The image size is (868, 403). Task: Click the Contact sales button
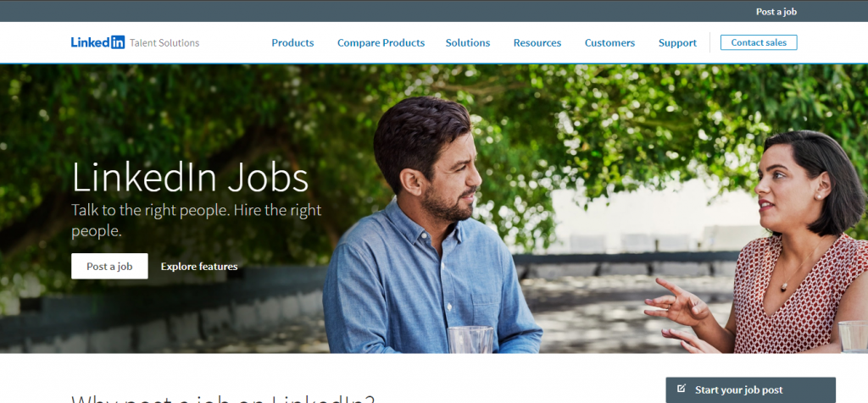click(x=759, y=42)
